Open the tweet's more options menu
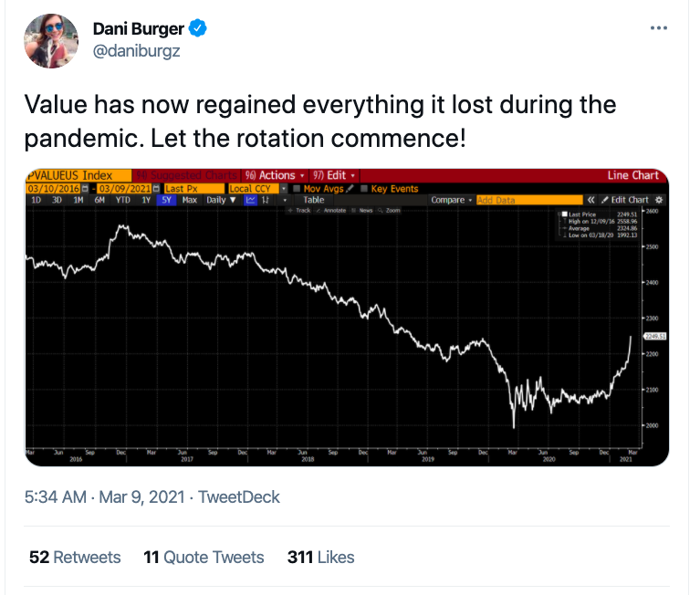Viewport: 700px width, 595px height. coord(659,28)
